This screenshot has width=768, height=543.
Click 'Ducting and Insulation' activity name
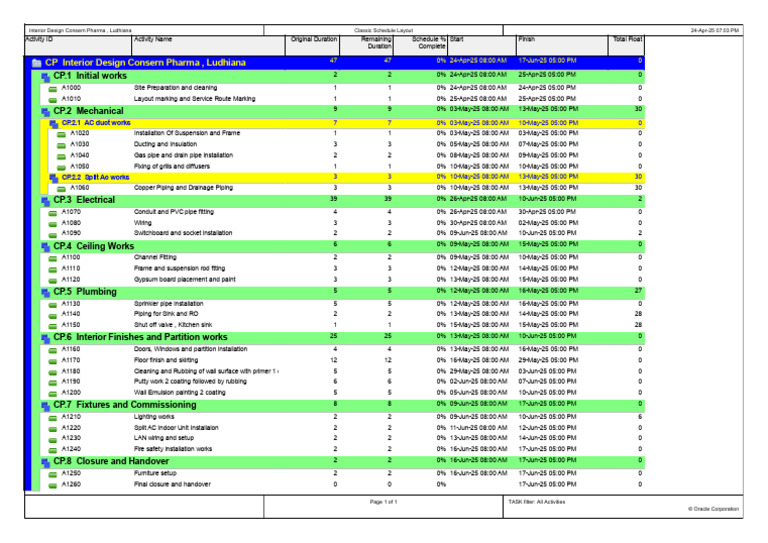click(x=166, y=144)
